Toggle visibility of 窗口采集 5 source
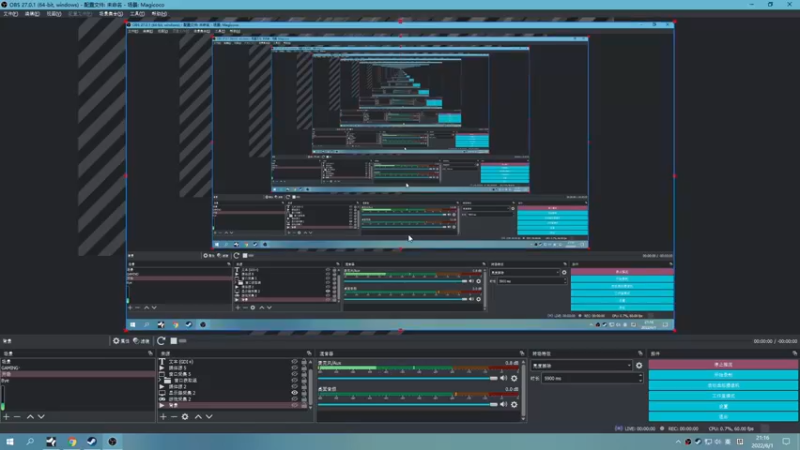Screen dimensions: 800x450 [x=294, y=374]
